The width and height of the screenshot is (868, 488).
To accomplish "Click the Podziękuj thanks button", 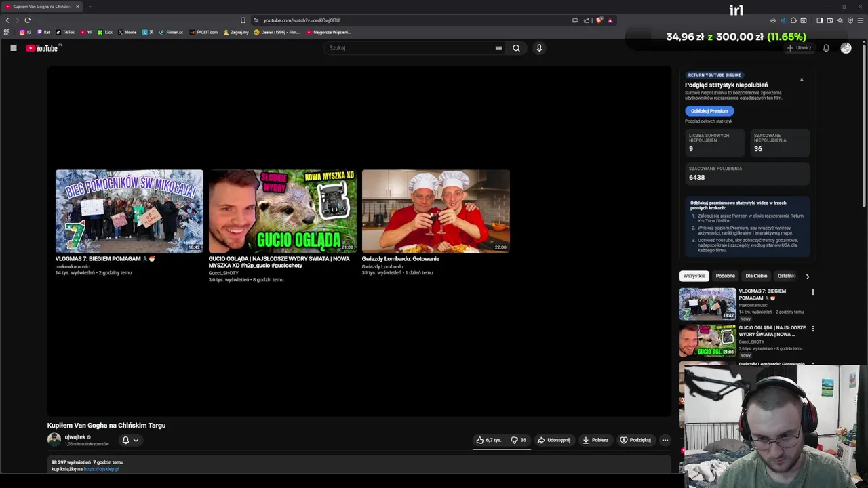I will pyautogui.click(x=635, y=440).
